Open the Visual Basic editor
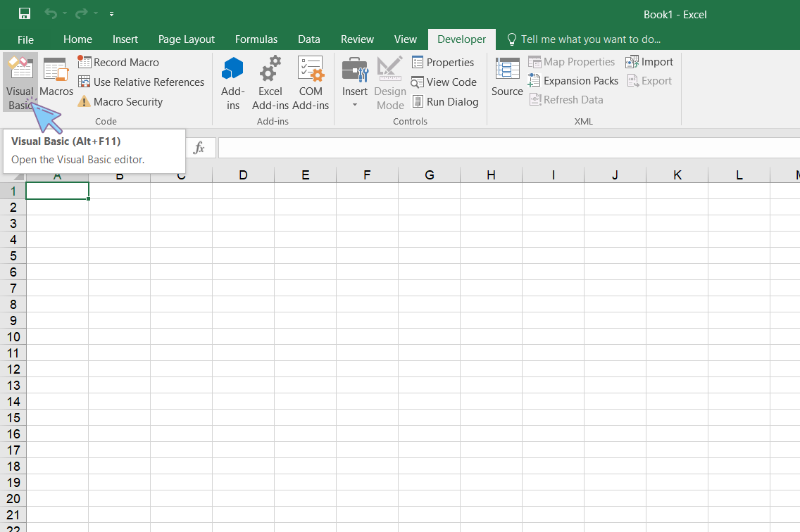This screenshot has height=532, width=800. pyautogui.click(x=20, y=81)
